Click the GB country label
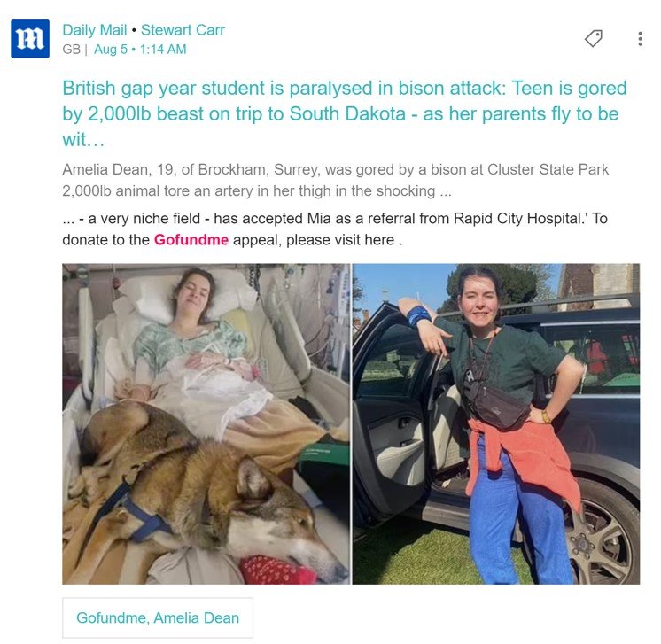661x644 pixels. [71, 50]
